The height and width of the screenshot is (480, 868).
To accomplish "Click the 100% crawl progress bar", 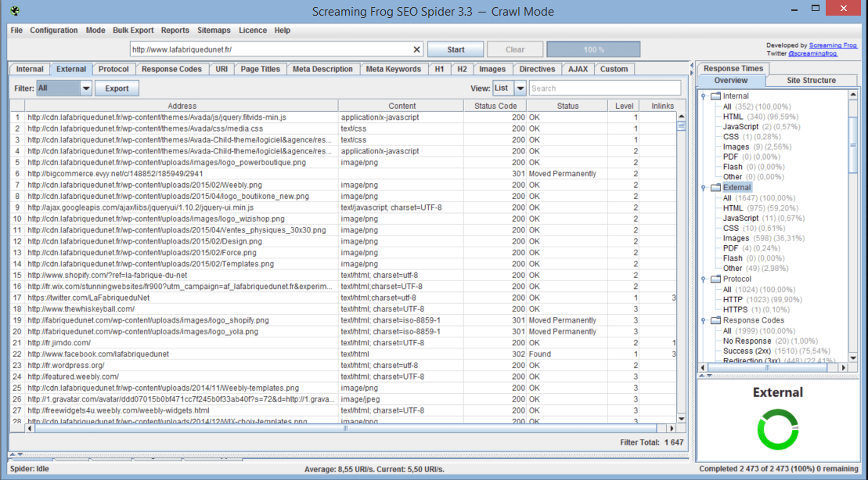I will click(593, 49).
